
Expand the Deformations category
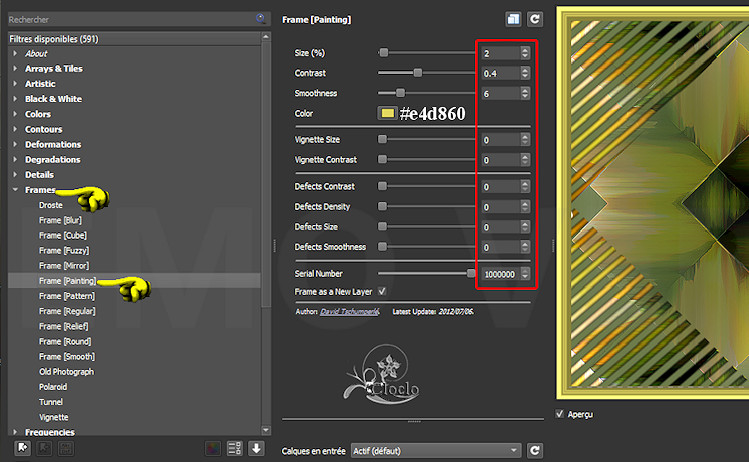[15, 144]
